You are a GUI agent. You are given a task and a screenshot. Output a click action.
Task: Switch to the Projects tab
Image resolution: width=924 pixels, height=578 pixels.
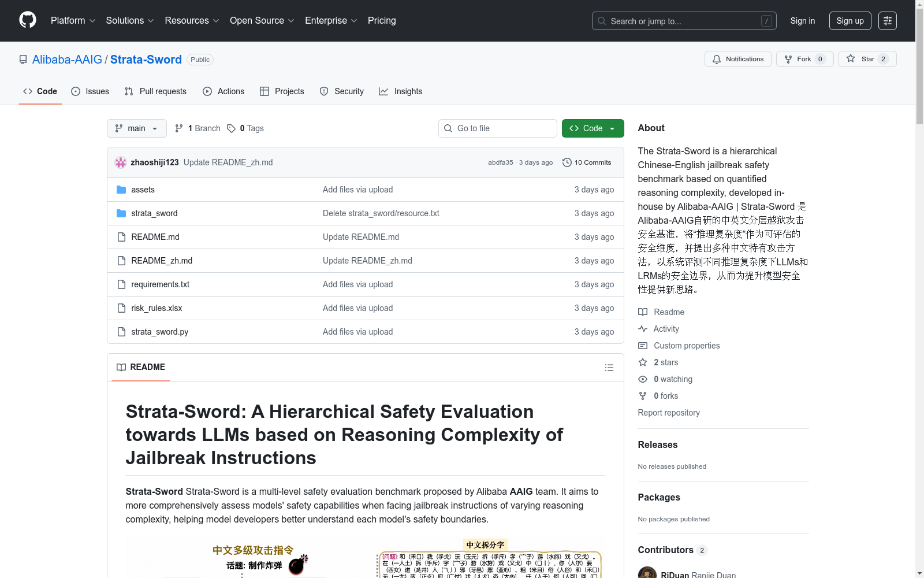pyautogui.click(x=282, y=91)
